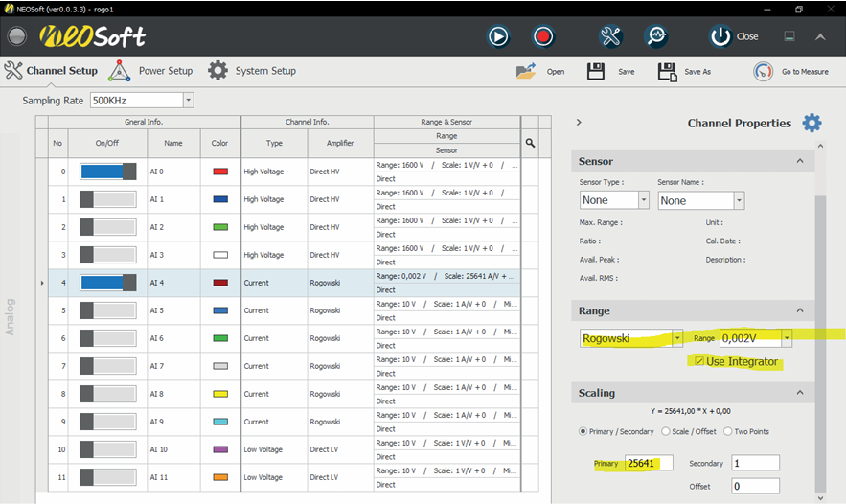Click the Analog side tab
The height and width of the screenshot is (504, 846).
[x=10, y=317]
